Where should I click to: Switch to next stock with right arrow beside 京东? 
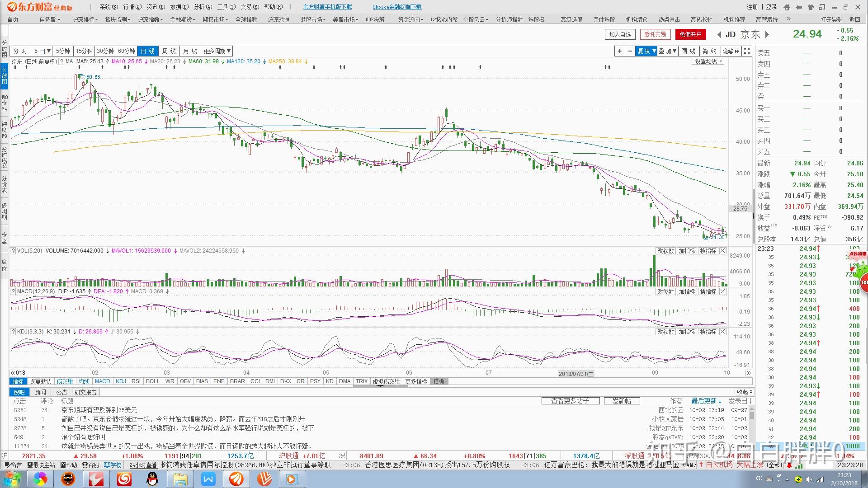click(767, 34)
